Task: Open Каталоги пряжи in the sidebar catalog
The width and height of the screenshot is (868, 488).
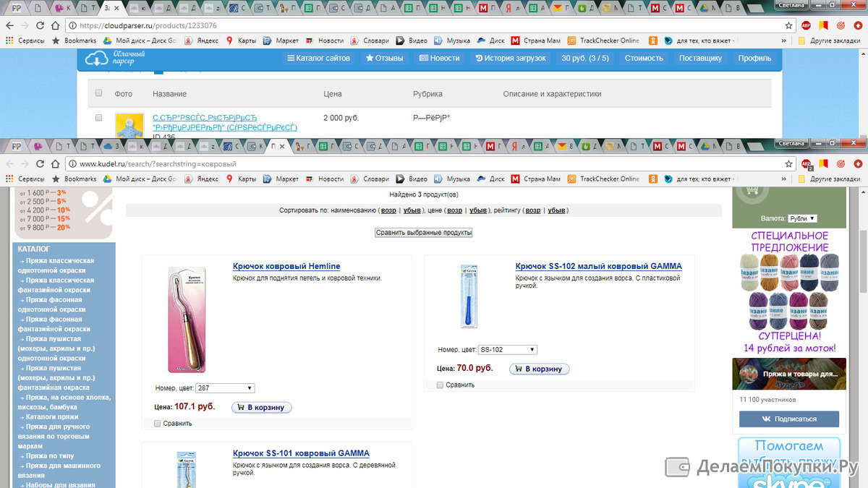Action: pyautogui.click(x=51, y=417)
